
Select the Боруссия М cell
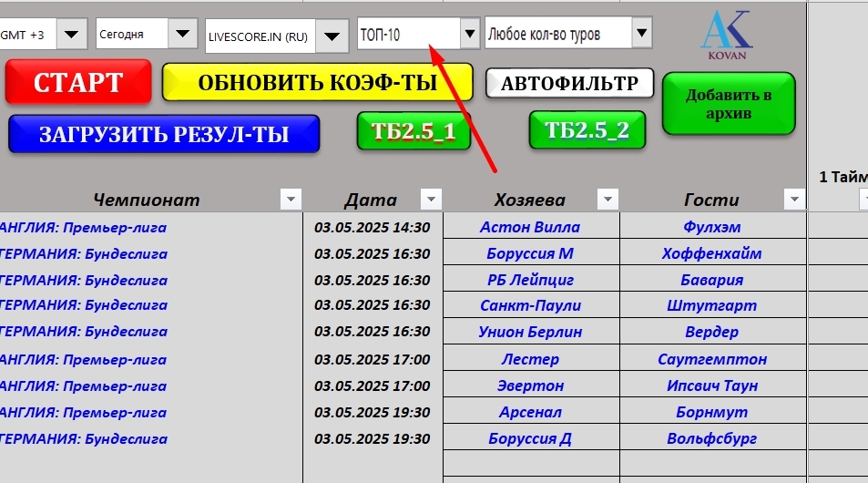tap(531, 253)
